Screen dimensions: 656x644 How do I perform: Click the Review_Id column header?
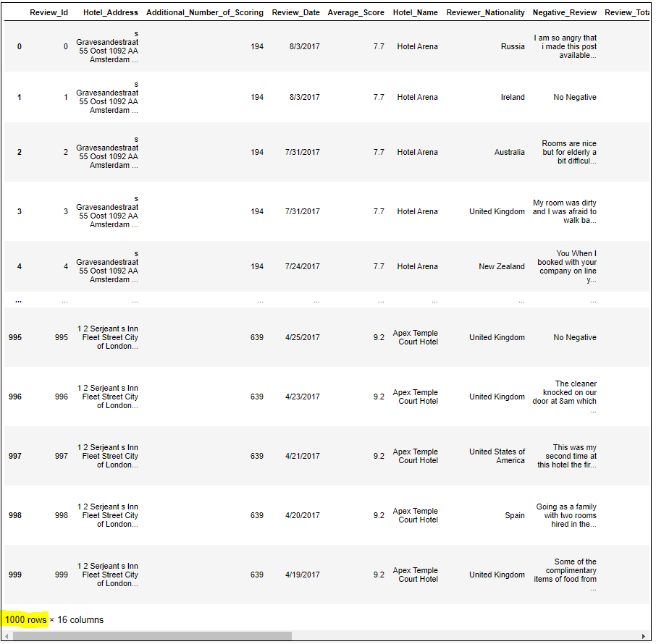[49, 12]
